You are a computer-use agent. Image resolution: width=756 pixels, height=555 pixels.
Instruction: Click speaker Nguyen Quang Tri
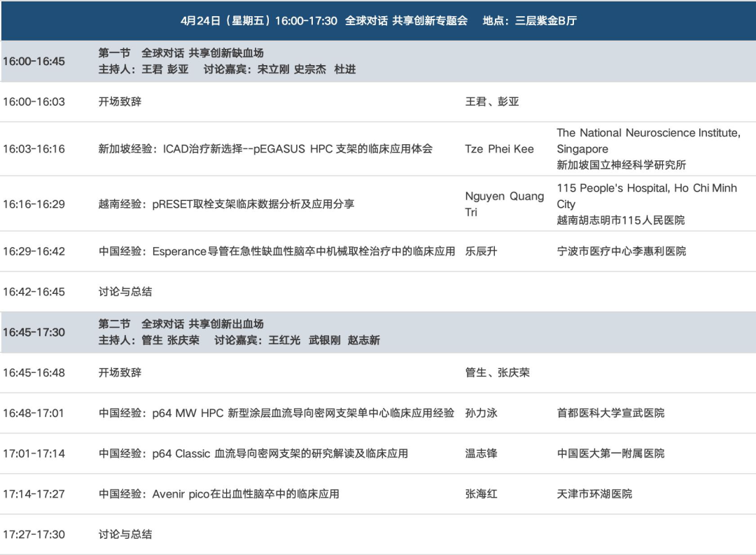click(504, 204)
